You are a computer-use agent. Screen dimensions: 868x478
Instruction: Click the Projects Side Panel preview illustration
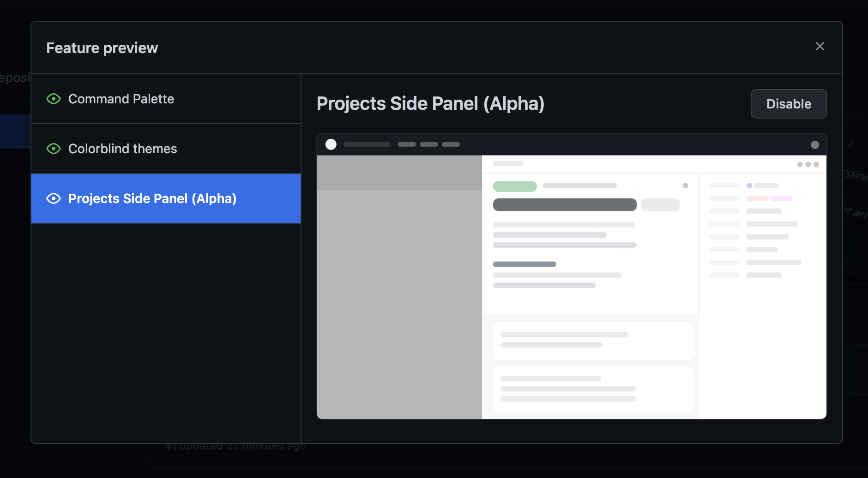[572, 276]
